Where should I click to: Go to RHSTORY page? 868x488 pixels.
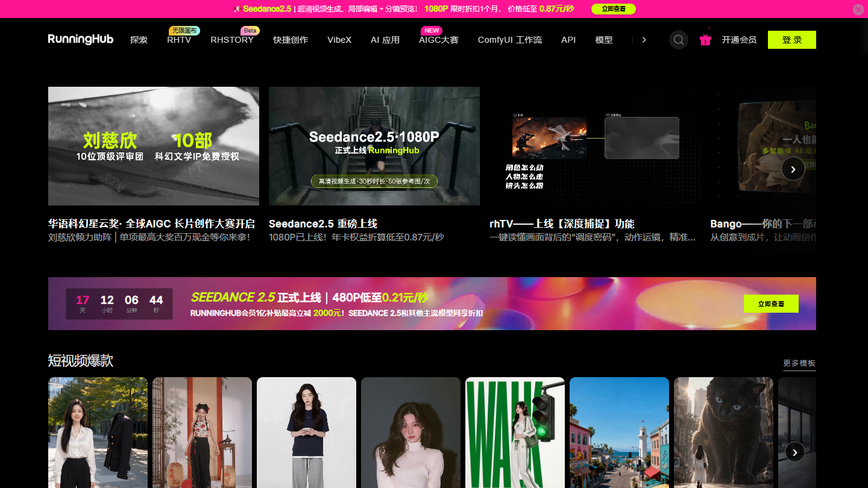point(232,40)
